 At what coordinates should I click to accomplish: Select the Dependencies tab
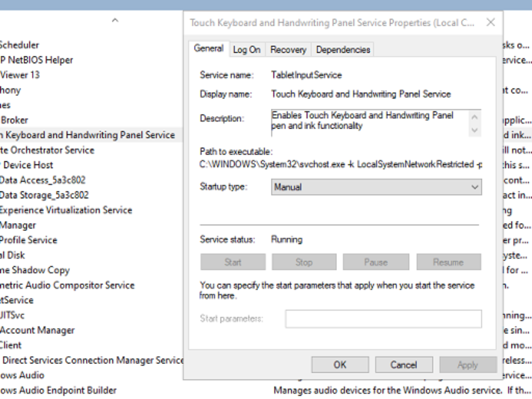point(343,50)
